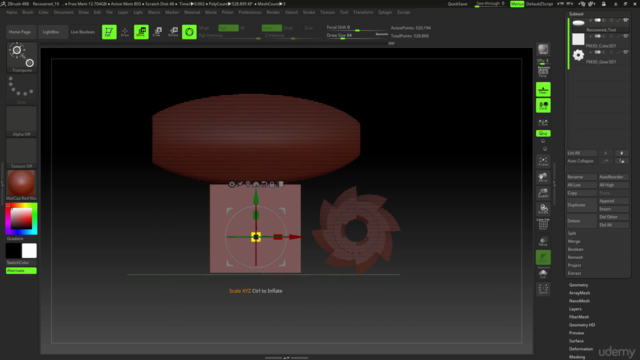Click the Append subtool button
This screenshot has height=360, width=640.
613,201
